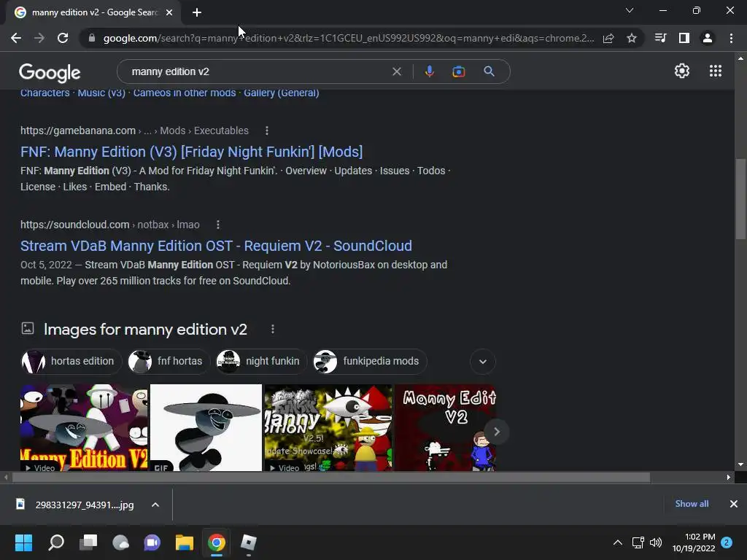Open Chrome side panel
The image size is (747, 560).
pyautogui.click(x=684, y=38)
